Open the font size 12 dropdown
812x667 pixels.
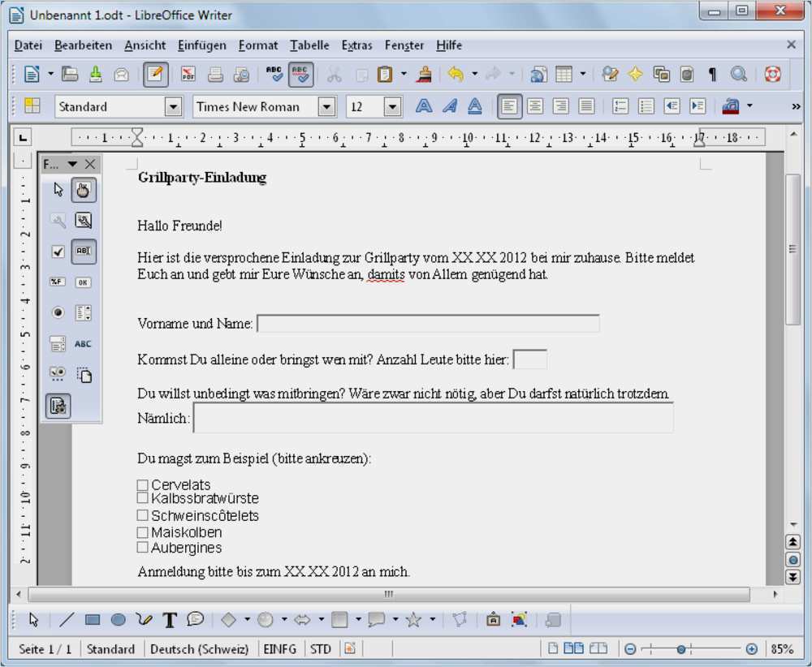click(x=392, y=107)
